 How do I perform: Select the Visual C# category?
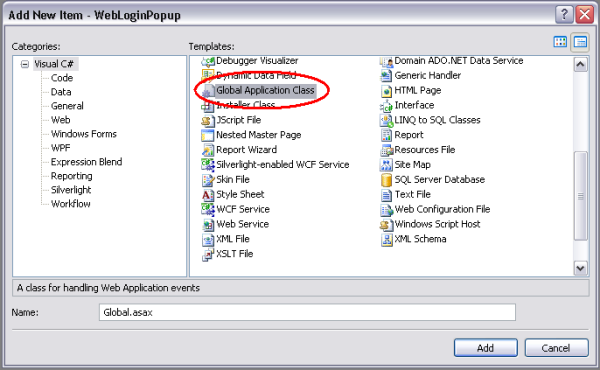pos(54,64)
